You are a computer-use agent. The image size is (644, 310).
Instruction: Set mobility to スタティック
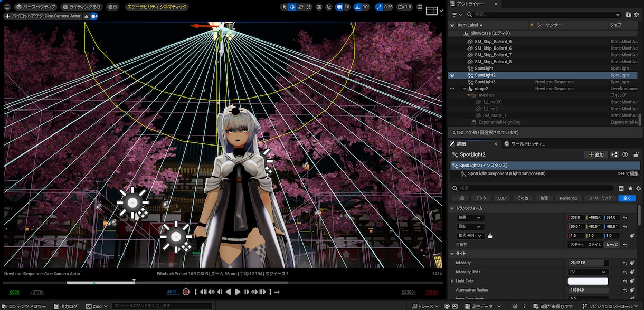click(576, 245)
